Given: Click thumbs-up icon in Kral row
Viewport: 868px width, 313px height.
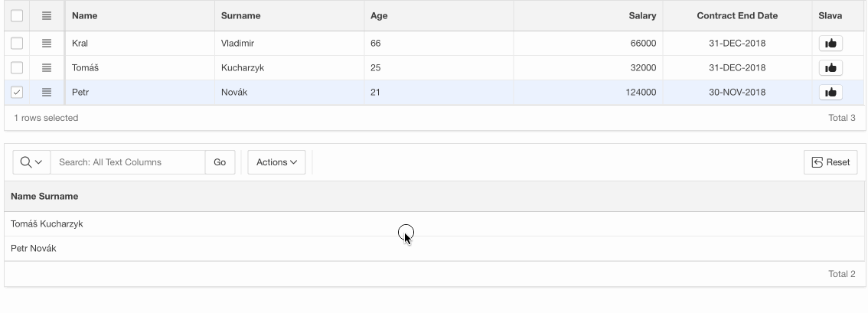Looking at the screenshot, I should (x=830, y=44).
